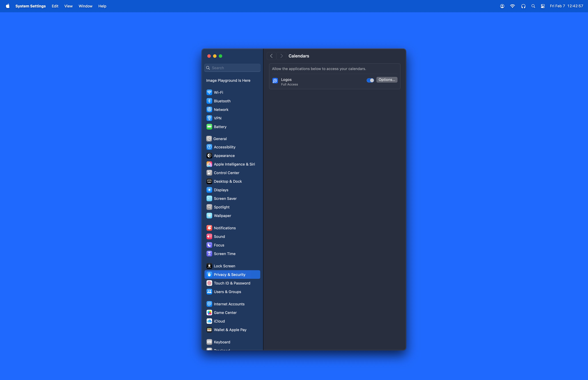Image resolution: width=588 pixels, height=380 pixels.
Task: Go to Accessibility settings
Action: (232, 147)
